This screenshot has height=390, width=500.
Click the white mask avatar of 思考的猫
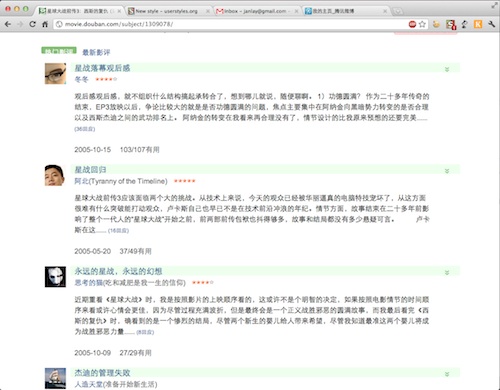pos(55,277)
